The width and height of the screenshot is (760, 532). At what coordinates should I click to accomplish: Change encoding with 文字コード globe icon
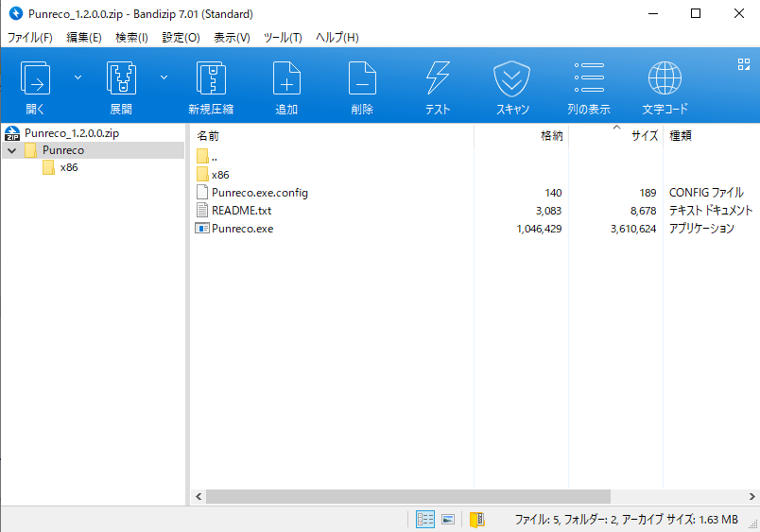coord(665,87)
